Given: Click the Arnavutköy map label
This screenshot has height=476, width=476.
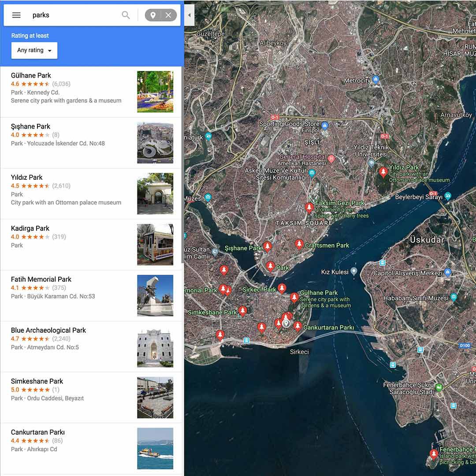Looking at the screenshot, I should (456, 115).
